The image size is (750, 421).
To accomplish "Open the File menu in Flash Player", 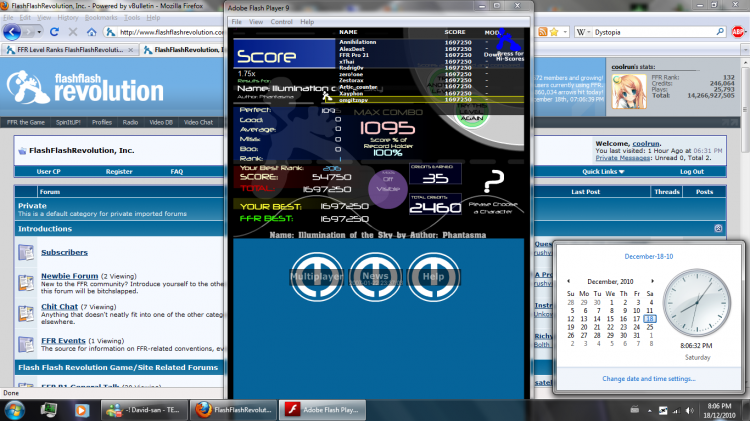I will 236,22.
